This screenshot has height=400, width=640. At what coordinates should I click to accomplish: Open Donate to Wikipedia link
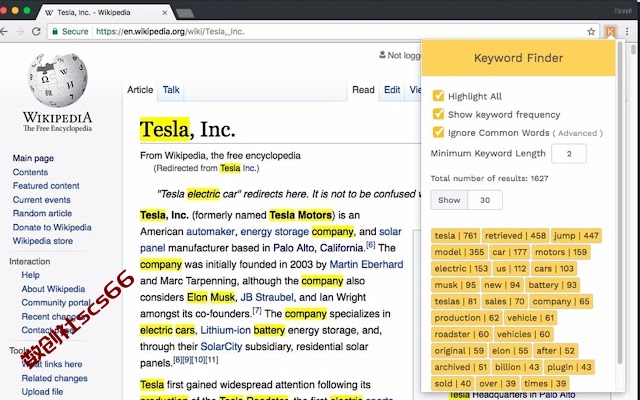(x=52, y=227)
